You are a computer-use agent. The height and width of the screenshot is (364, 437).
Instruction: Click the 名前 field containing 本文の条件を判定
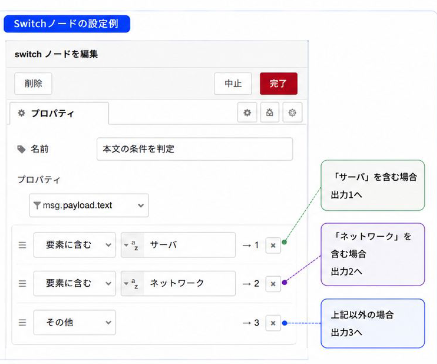(195, 149)
